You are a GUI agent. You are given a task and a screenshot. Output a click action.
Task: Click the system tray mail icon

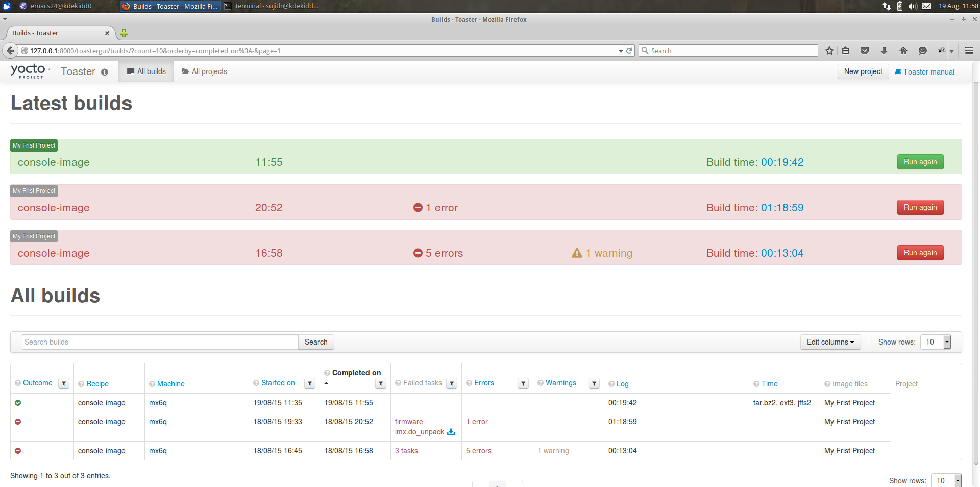pyautogui.click(x=926, y=6)
